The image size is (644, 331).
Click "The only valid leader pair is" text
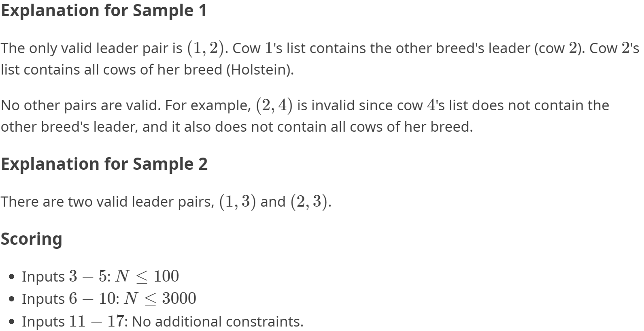pos(91,48)
